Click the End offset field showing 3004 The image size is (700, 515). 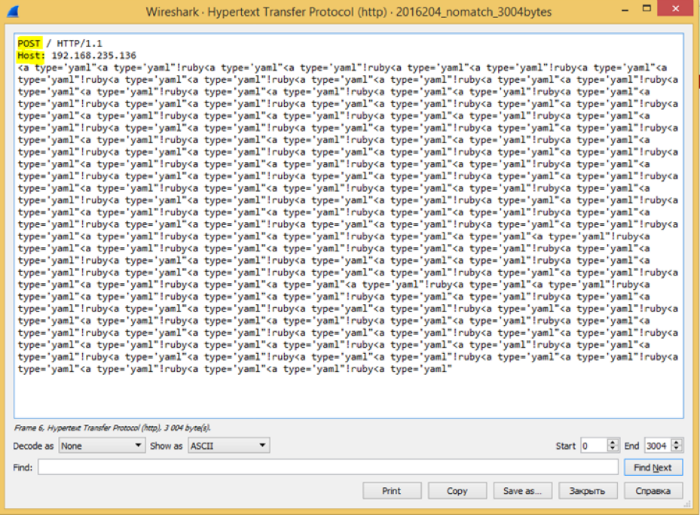tap(658, 445)
